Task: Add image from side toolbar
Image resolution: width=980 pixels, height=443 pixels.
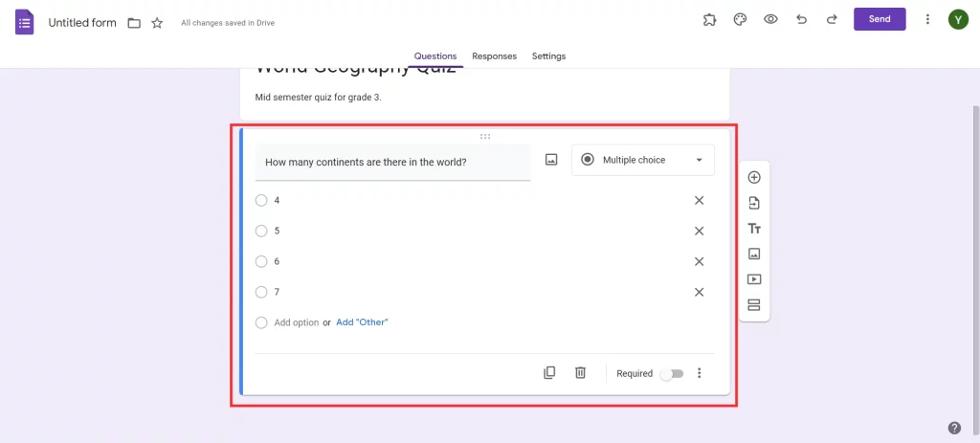Action: pos(754,254)
